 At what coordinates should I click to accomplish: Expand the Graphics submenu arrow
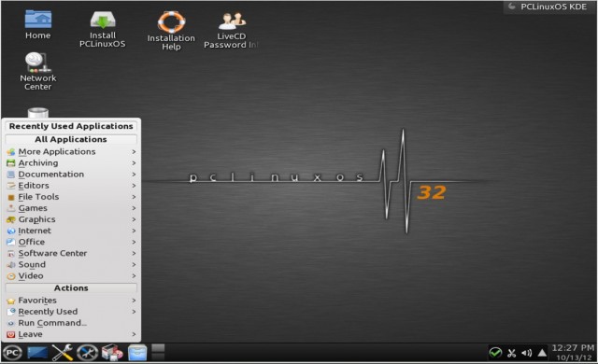134,219
